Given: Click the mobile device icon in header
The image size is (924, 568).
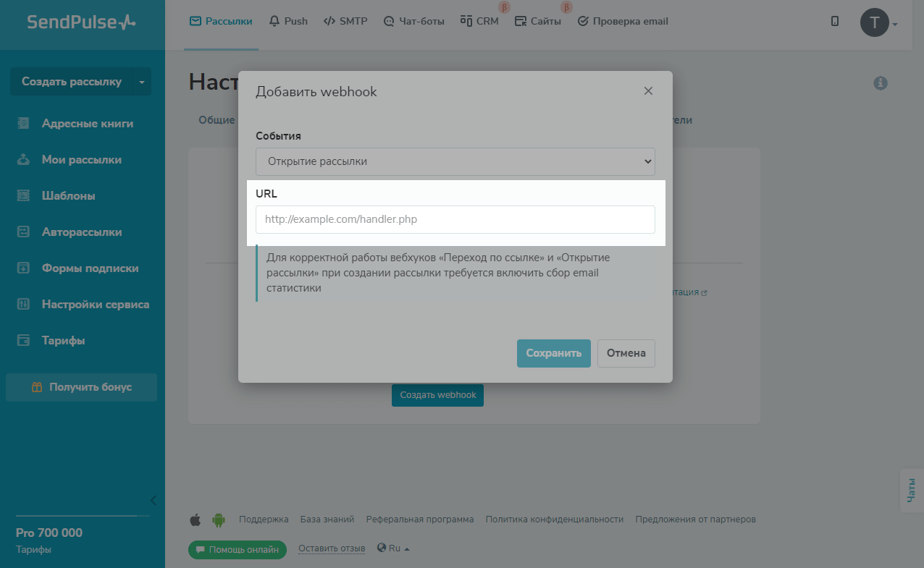Looking at the screenshot, I should (835, 22).
